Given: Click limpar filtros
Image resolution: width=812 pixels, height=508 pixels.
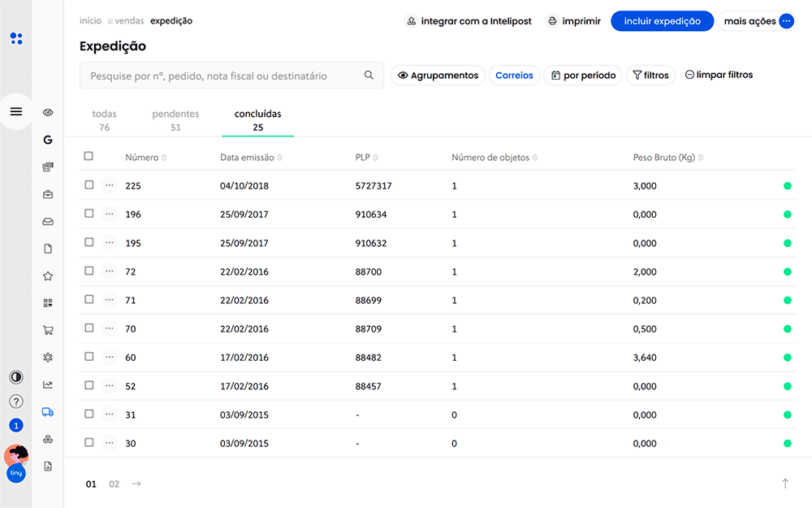Looking at the screenshot, I should coord(719,75).
